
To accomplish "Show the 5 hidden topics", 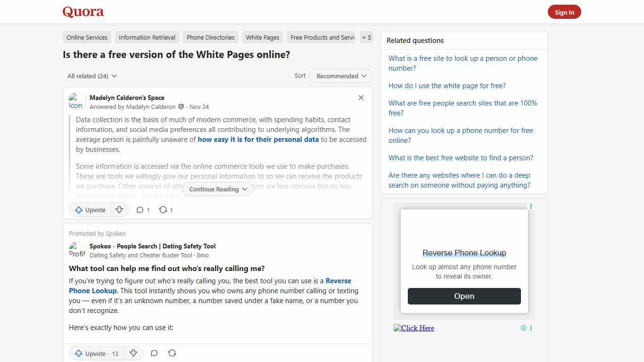I will [366, 37].
